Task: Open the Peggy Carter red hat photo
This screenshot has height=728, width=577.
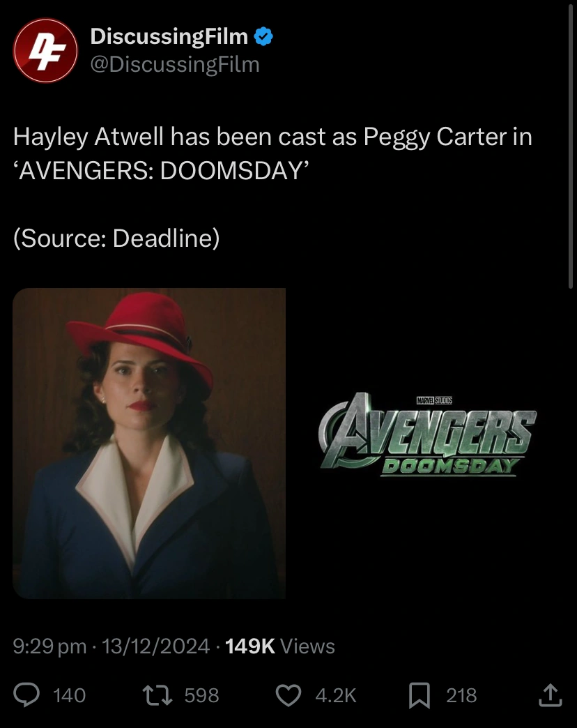Action: coord(149,443)
